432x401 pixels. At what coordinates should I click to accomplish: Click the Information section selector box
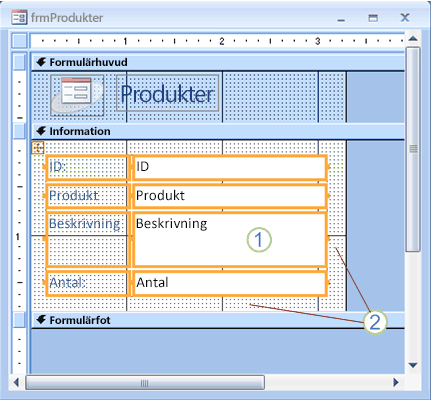[x=19, y=131]
